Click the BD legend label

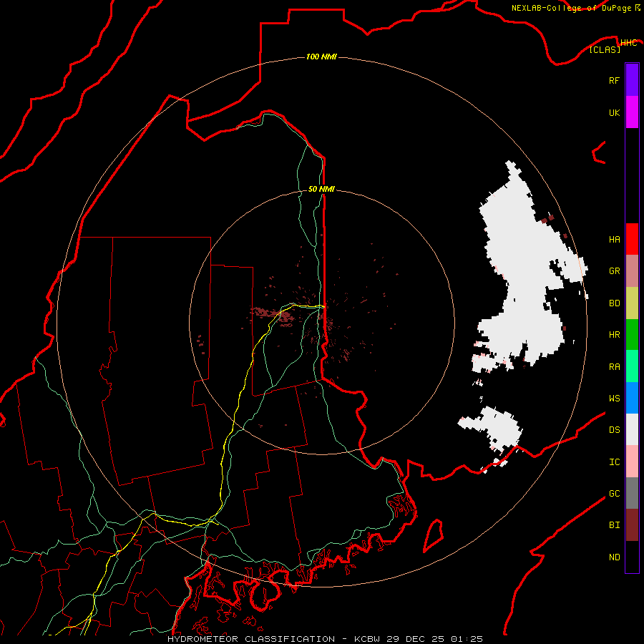pyautogui.click(x=614, y=303)
